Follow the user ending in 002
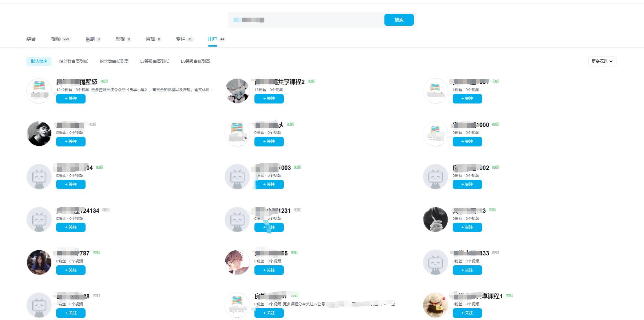 pyautogui.click(x=467, y=185)
